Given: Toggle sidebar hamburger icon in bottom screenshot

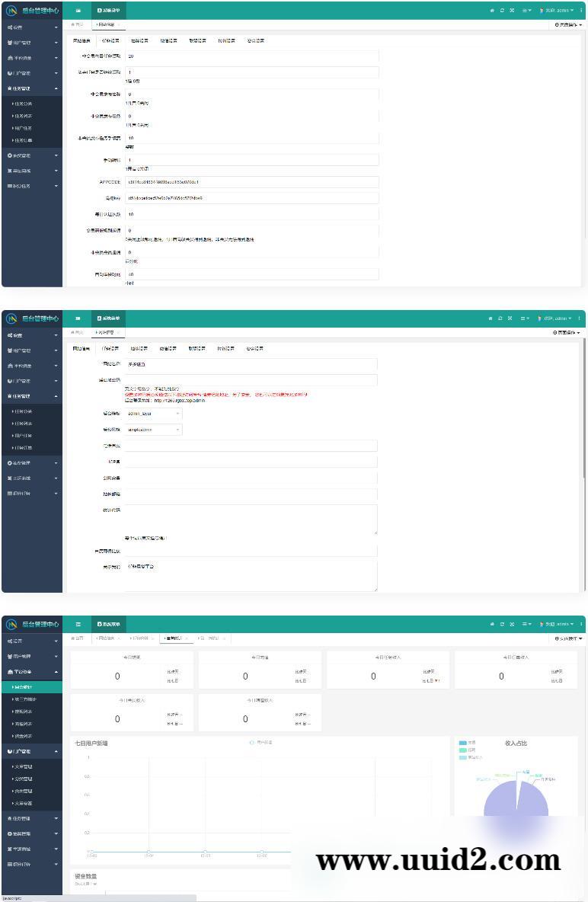Looking at the screenshot, I should pyautogui.click(x=78, y=624).
